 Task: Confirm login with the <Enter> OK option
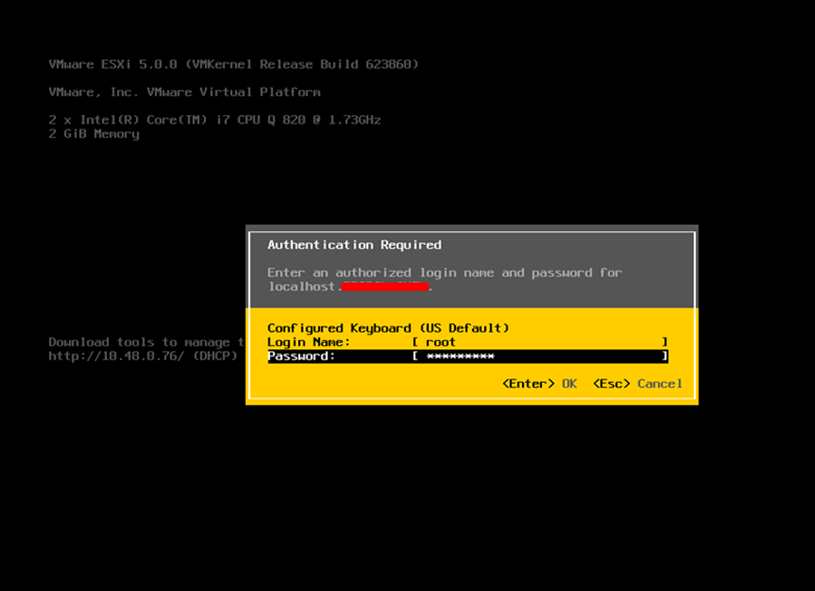[x=540, y=384]
